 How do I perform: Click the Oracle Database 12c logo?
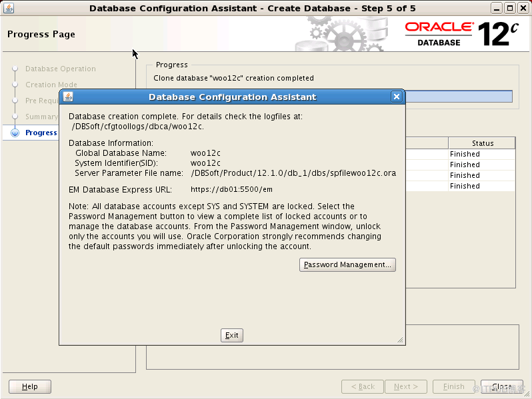point(462,34)
